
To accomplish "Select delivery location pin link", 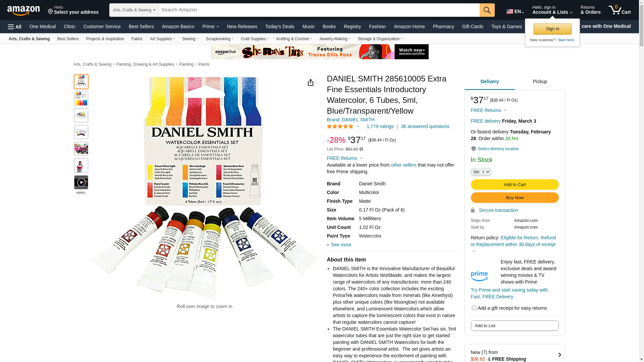I will pyautogui.click(x=495, y=149).
